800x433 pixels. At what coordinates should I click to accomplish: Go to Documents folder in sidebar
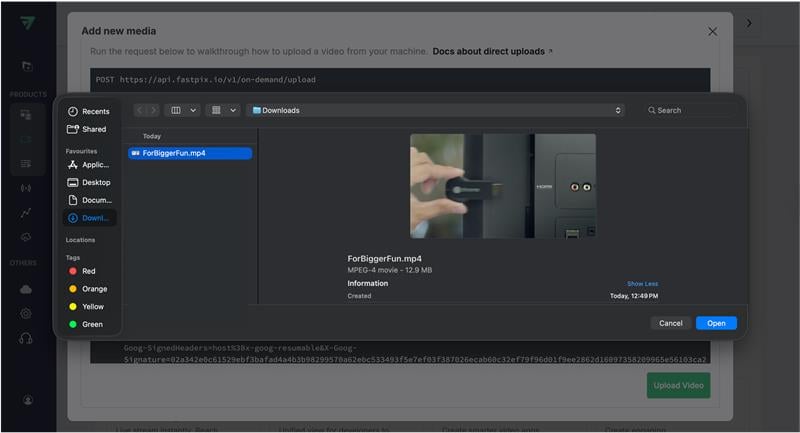click(x=89, y=200)
